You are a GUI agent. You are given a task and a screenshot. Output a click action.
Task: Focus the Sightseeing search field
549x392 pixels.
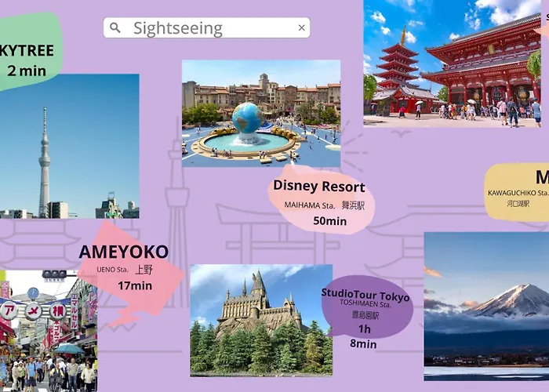coord(206,27)
